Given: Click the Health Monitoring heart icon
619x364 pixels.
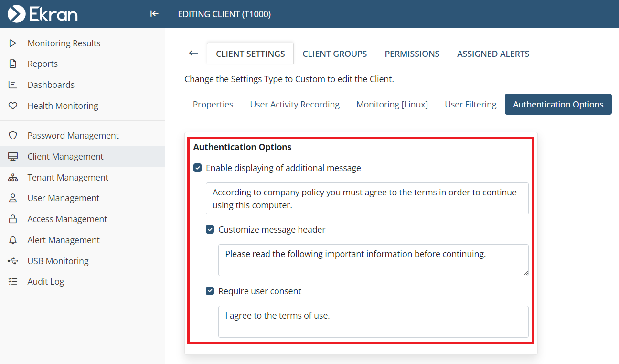Looking at the screenshot, I should coord(13,106).
